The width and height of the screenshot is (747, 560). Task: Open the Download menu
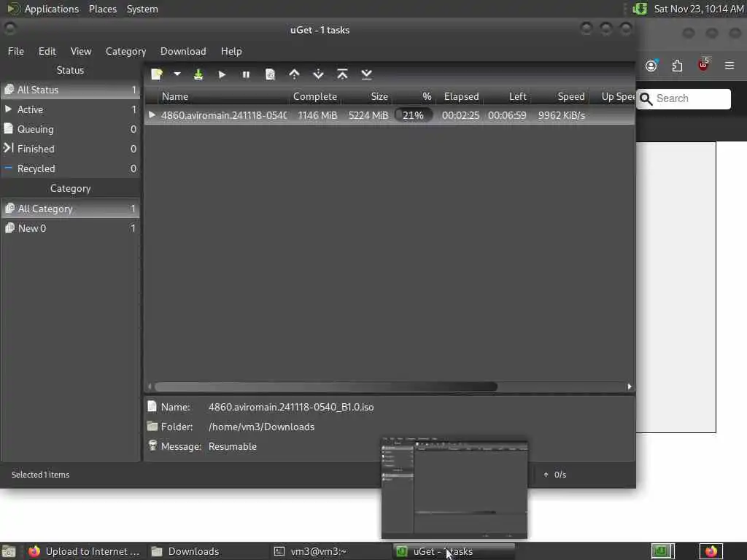click(183, 51)
